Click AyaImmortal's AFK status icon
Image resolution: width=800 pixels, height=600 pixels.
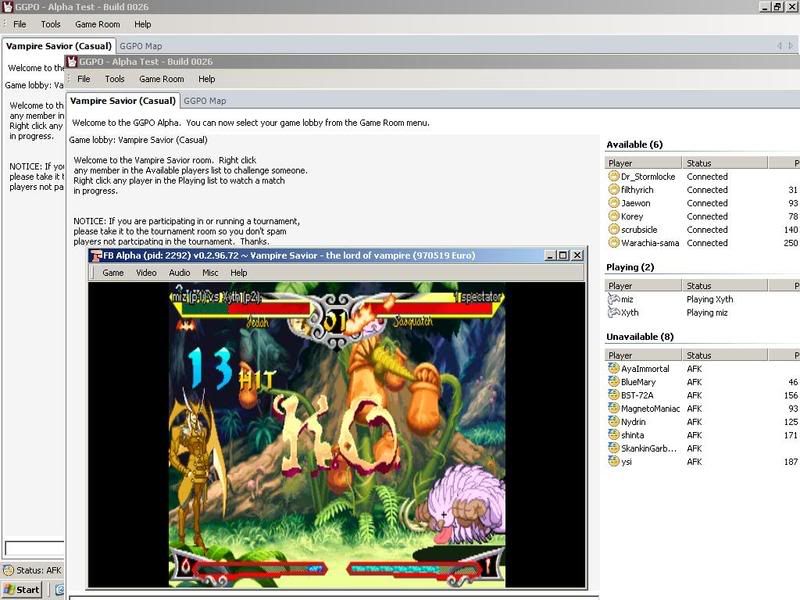pos(613,368)
